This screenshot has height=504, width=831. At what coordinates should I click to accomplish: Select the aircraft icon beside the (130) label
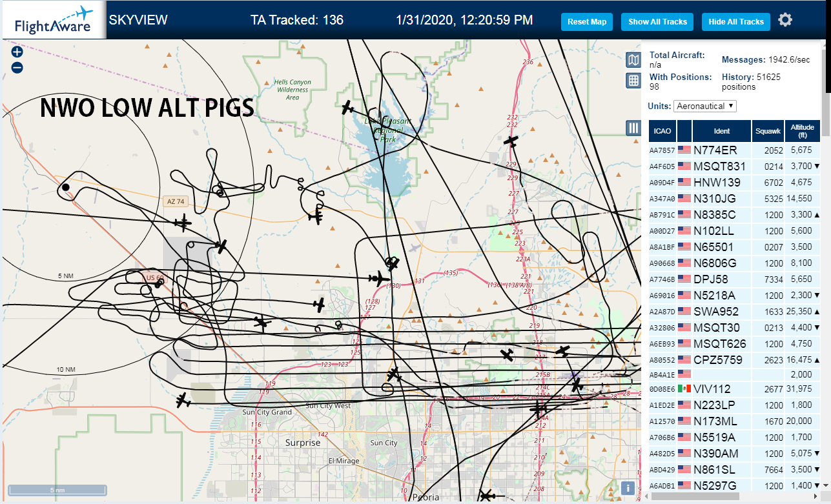point(378,279)
